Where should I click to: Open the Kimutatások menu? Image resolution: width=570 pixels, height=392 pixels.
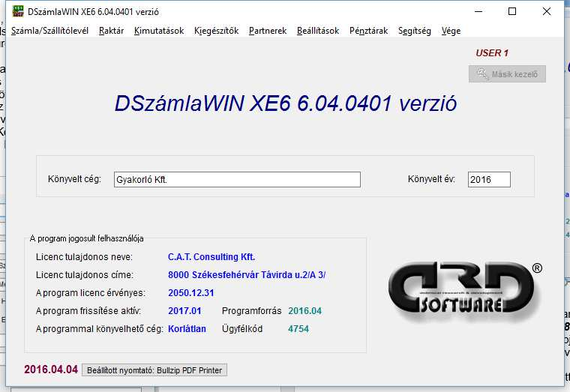[159, 31]
